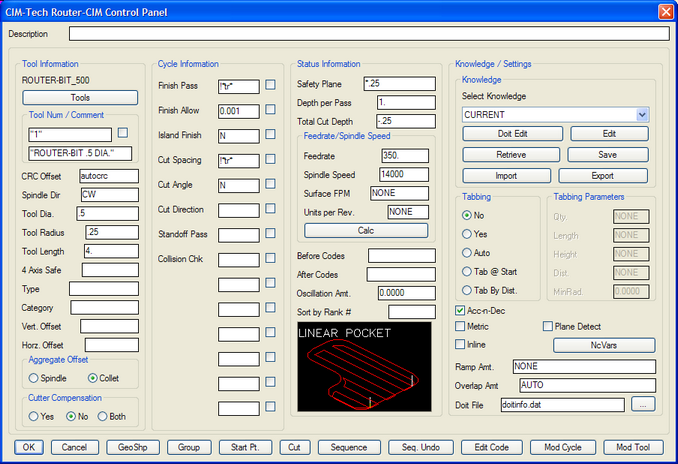Uncheck the Acc-n-Dec checkbox

(460, 310)
